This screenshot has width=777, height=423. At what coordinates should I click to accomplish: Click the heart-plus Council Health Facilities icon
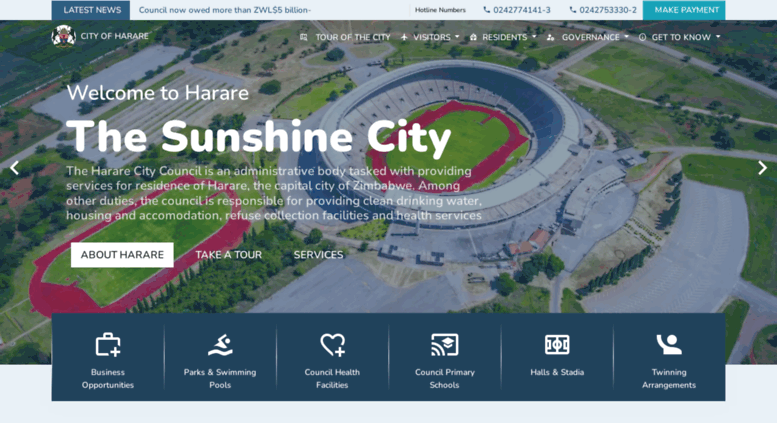333,345
